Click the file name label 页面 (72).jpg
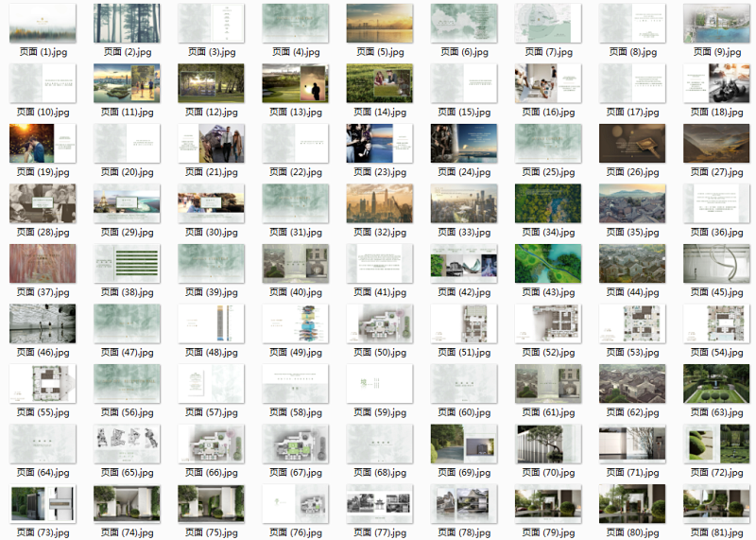 716,473
